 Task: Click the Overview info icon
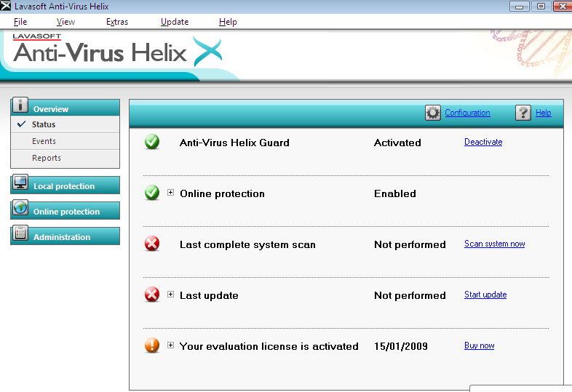click(20, 105)
